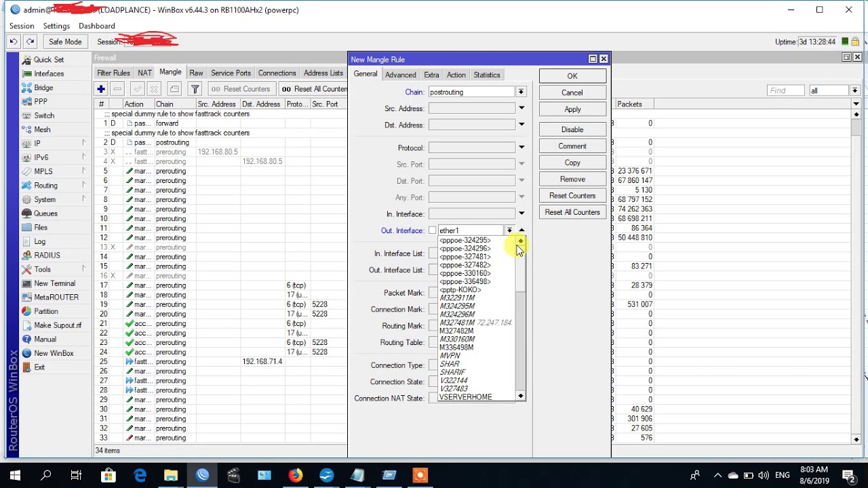Open the Manual sidebar icon

pos(26,340)
